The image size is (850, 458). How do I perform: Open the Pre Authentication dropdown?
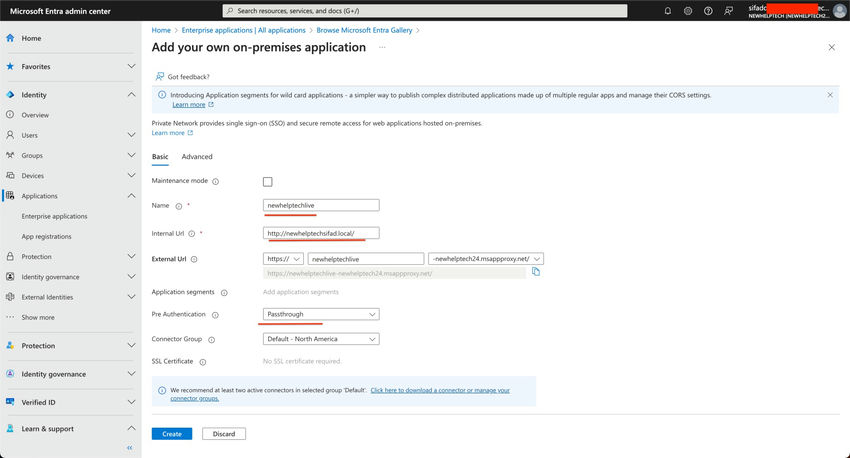pyautogui.click(x=321, y=314)
